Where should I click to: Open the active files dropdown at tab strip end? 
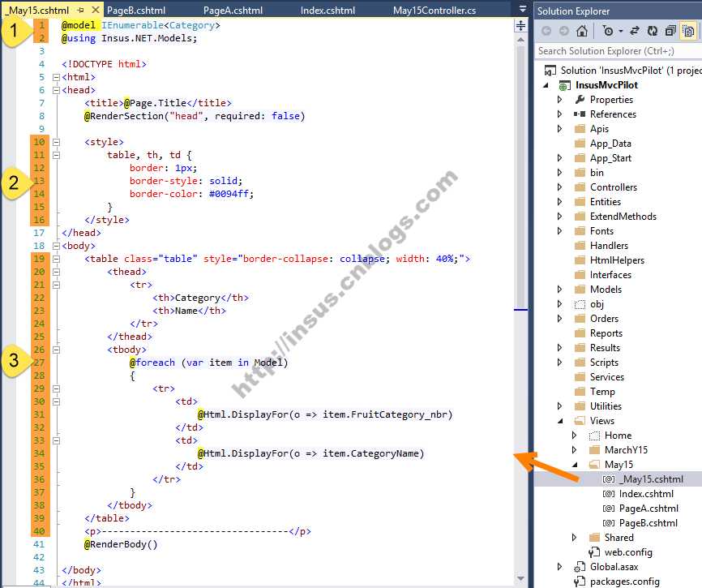[523, 9]
